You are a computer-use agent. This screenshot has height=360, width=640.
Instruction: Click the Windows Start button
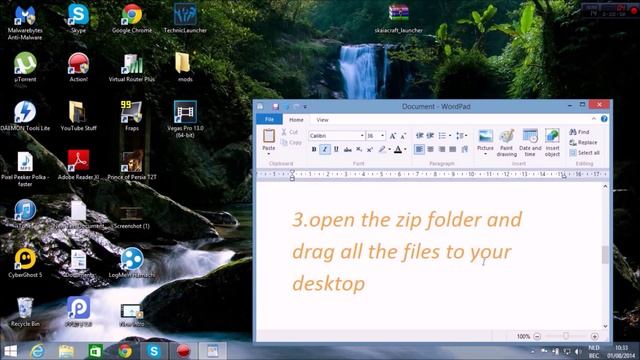click(x=11, y=351)
